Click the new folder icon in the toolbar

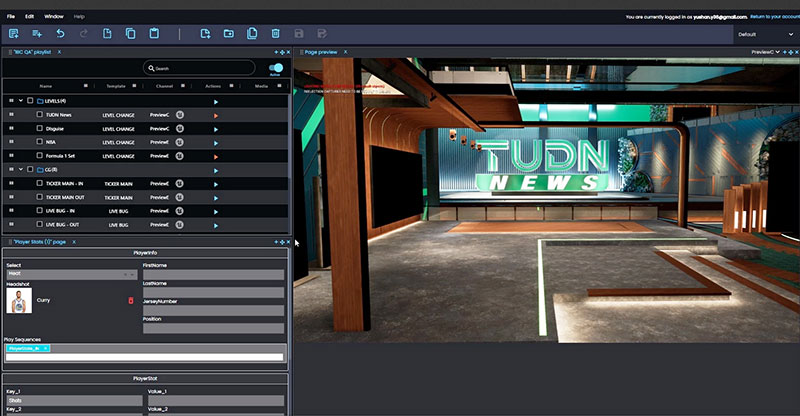pyautogui.click(x=228, y=34)
